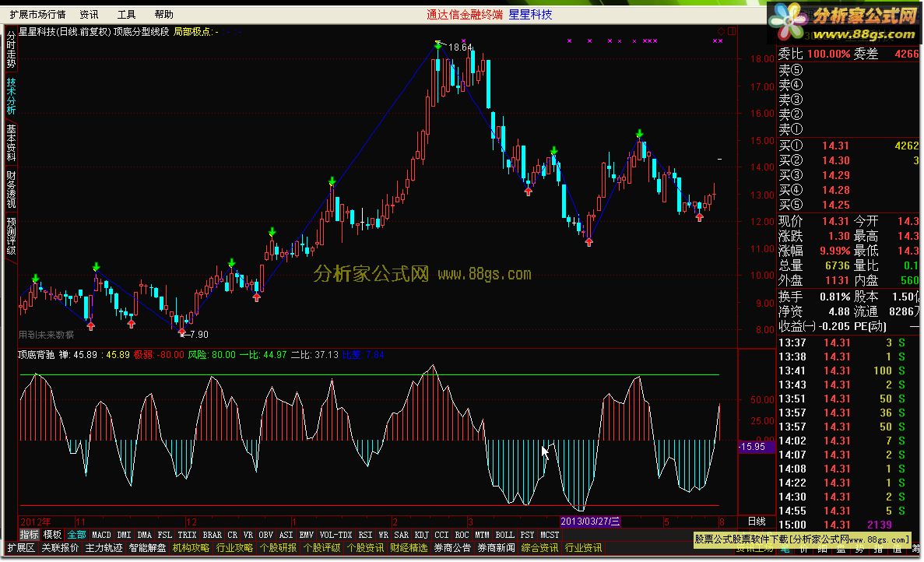The image size is (924, 562).
Task: Open the 个股资讯 bottom tab
Action: coord(365,548)
